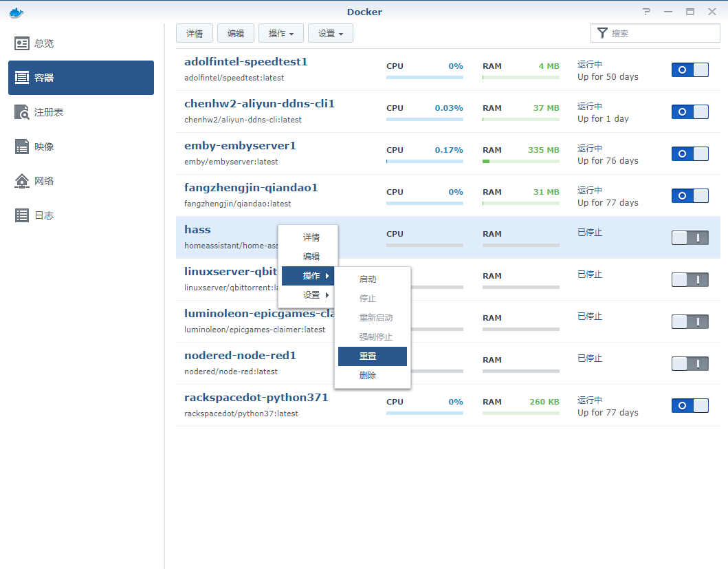Choose 删除 from the action submenu
The width and height of the screenshot is (728, 569).
click(373, 376)
